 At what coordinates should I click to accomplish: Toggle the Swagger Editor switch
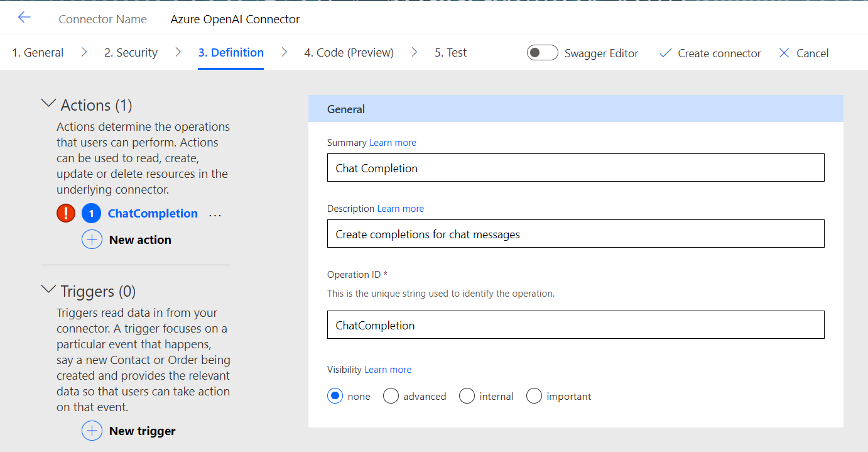tap(543, 53)
